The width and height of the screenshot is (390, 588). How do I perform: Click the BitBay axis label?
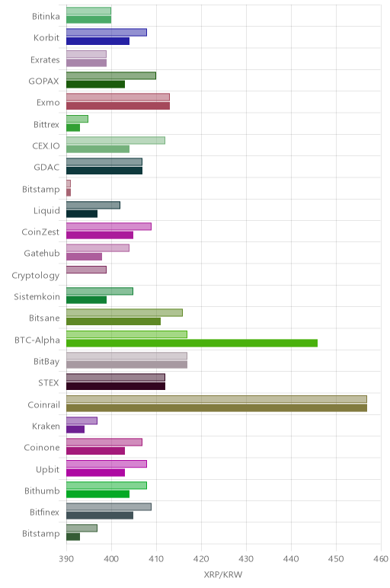pyautogui.click(x=46, y=362)
